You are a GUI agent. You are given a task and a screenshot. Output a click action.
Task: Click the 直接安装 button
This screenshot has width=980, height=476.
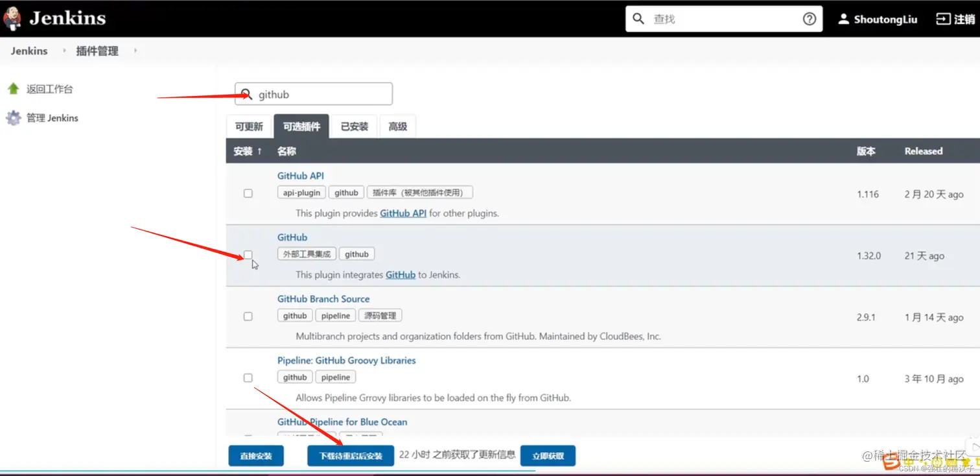[x=256, y=456]
